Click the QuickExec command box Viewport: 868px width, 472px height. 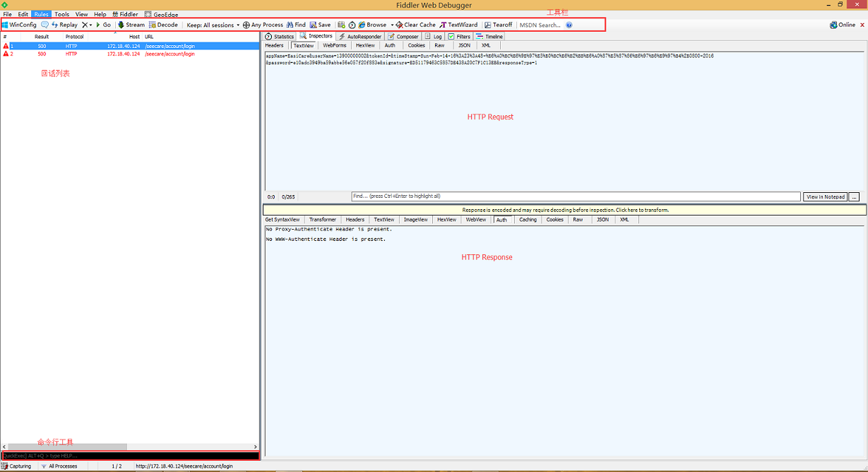(x=130, y=456)
